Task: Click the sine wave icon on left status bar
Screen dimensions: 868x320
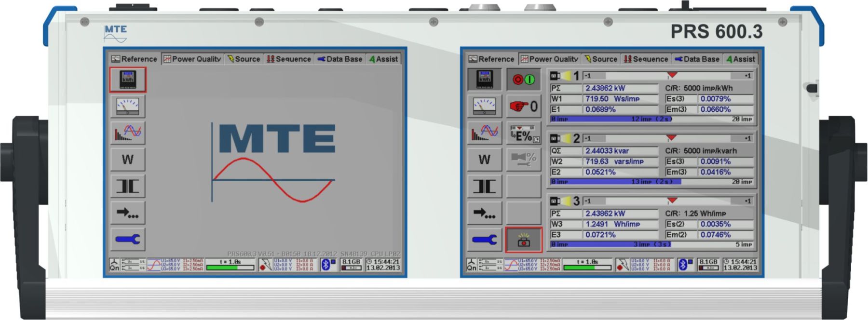Action: [153, 265]
